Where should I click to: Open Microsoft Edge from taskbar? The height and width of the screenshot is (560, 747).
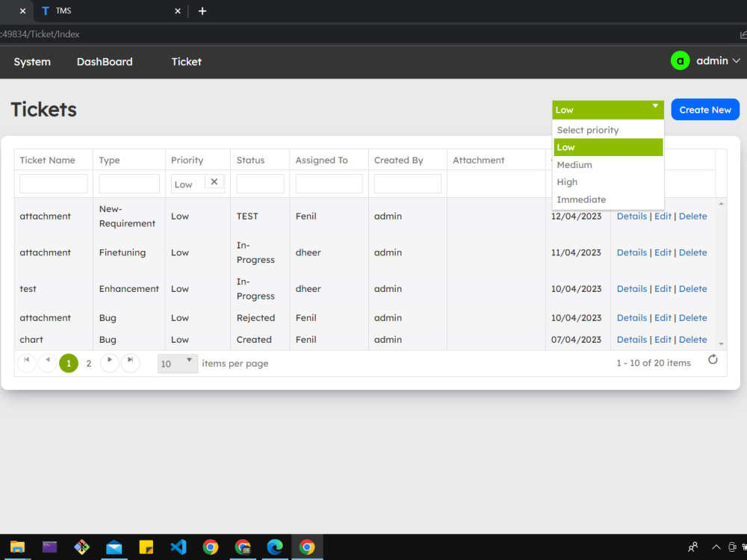point(274,547)
